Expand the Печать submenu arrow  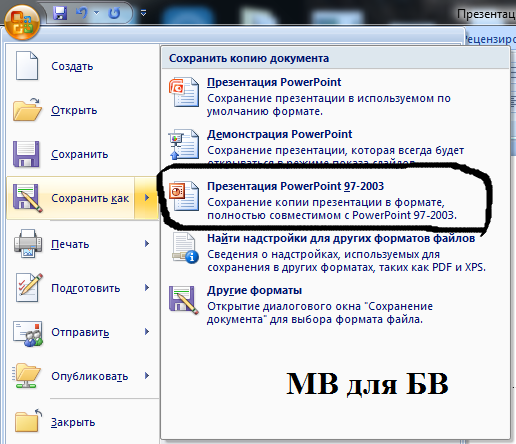[x=147, y=244]
